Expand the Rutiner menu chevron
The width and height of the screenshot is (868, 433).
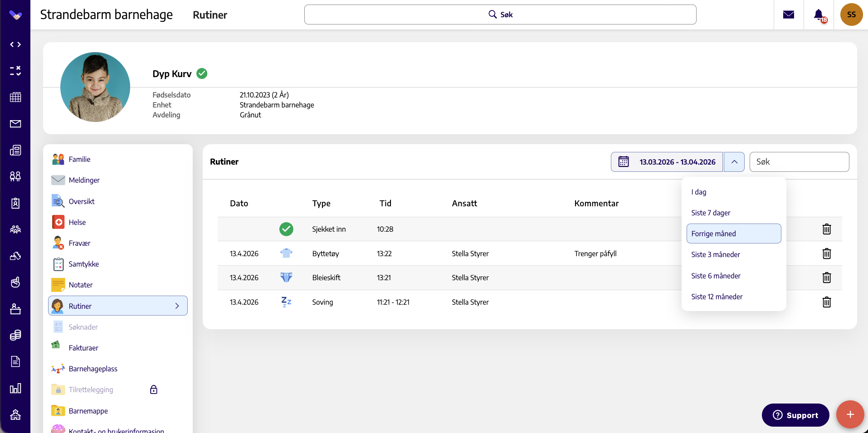point(177,306)
